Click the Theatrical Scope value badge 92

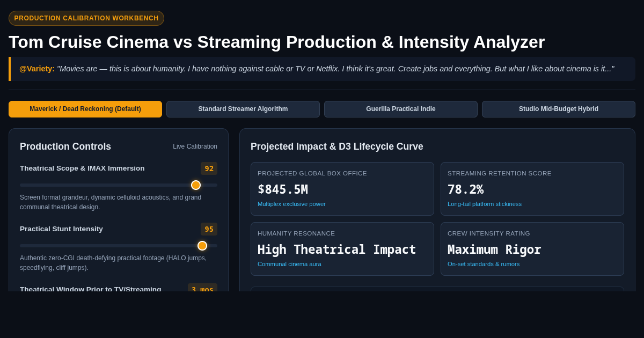[209, 168]
